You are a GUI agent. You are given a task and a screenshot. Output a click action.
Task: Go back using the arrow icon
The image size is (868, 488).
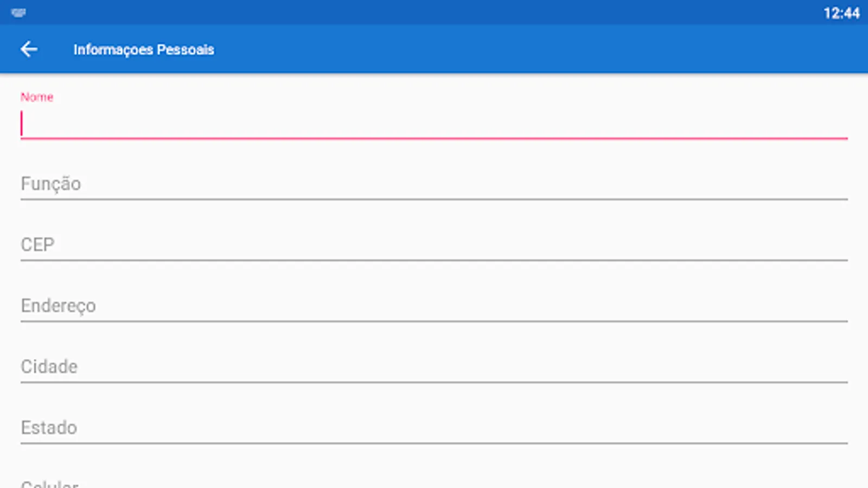29,49
